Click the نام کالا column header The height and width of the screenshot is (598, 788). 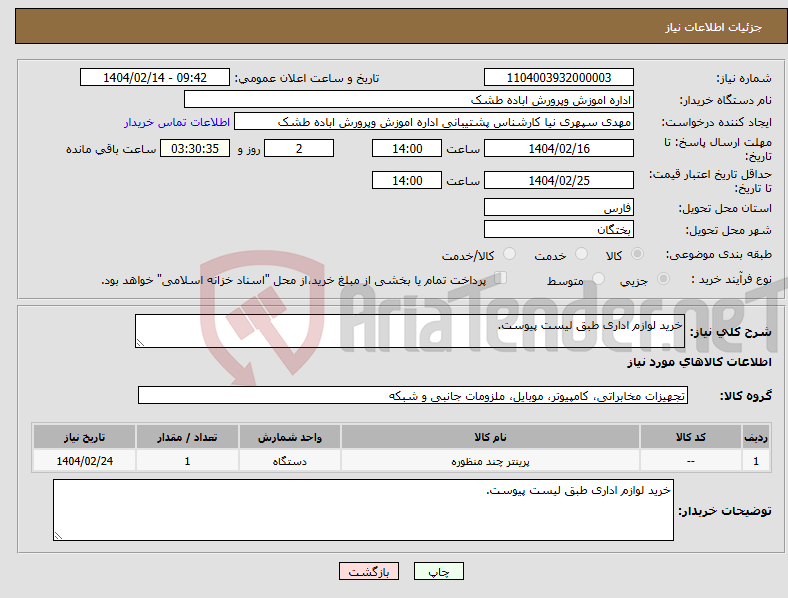[x=490, y=437]
